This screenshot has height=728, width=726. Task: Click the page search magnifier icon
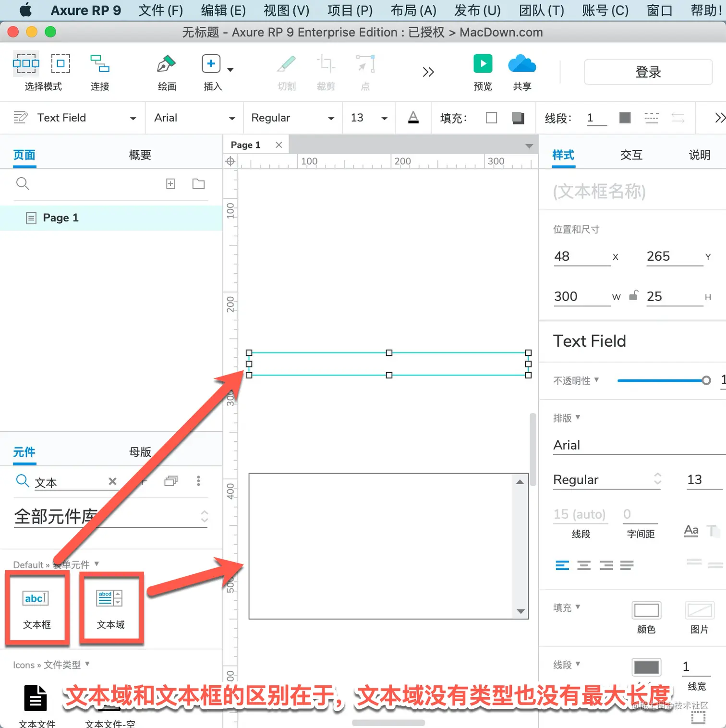[x=23, y=183]
